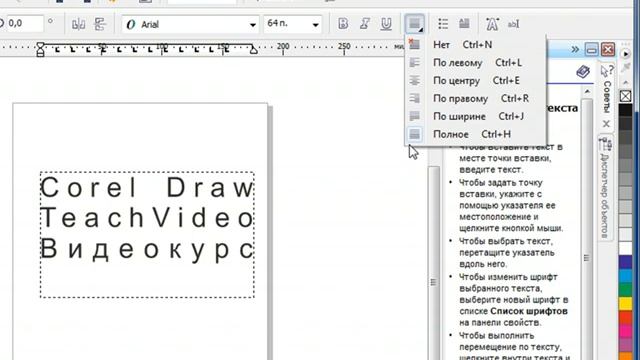Viewport: 640px width, 360px height.
Task: Click mirror horizontally icon
Action: (78, 24)
